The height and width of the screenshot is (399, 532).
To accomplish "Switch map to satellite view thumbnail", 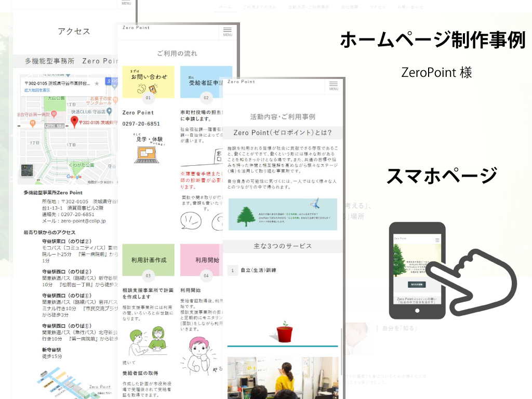I will (x=27, y=171).
